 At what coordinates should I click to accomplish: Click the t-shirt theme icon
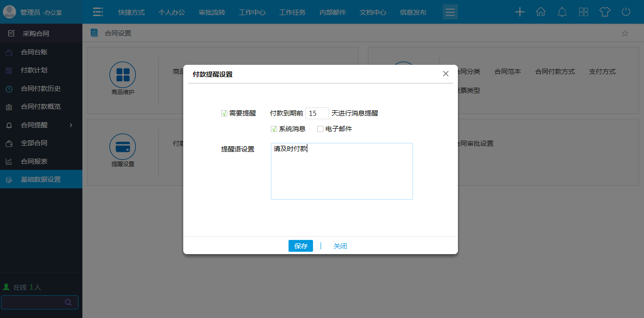[x=605, y=12]
